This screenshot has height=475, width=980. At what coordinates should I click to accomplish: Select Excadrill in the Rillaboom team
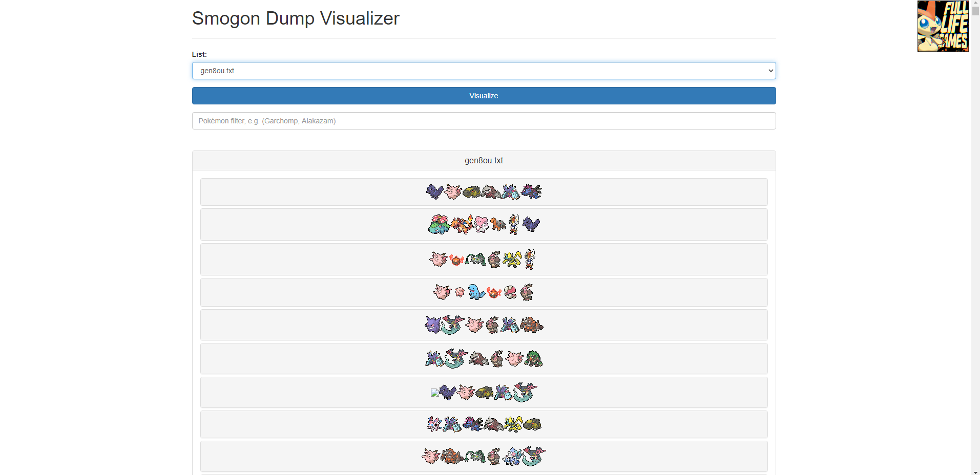tap(478, 358)
